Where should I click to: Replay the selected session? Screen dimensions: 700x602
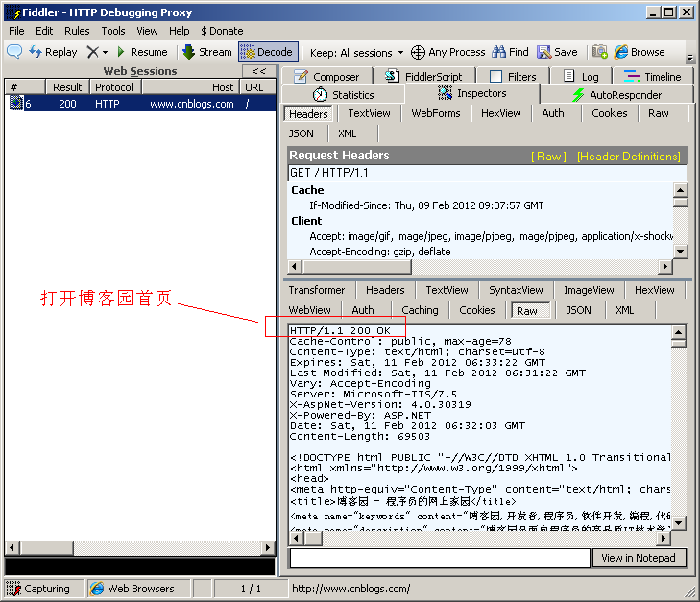[x=53, y=52]
